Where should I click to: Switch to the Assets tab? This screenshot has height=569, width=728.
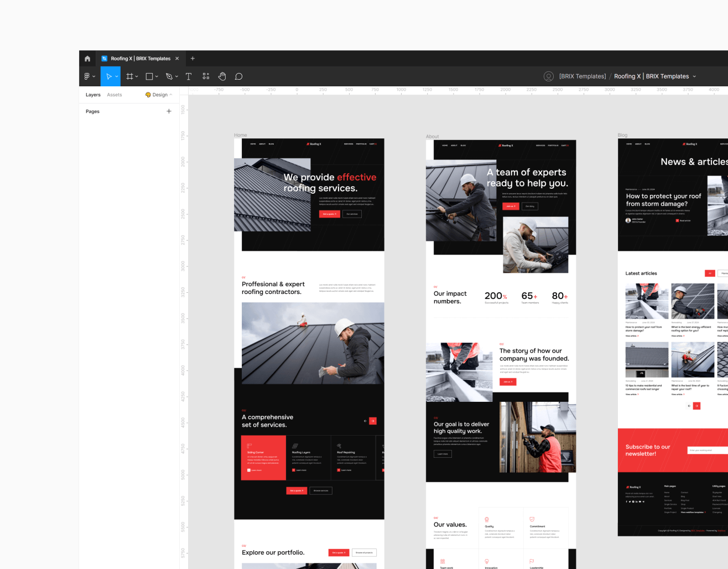click(115, 95)
